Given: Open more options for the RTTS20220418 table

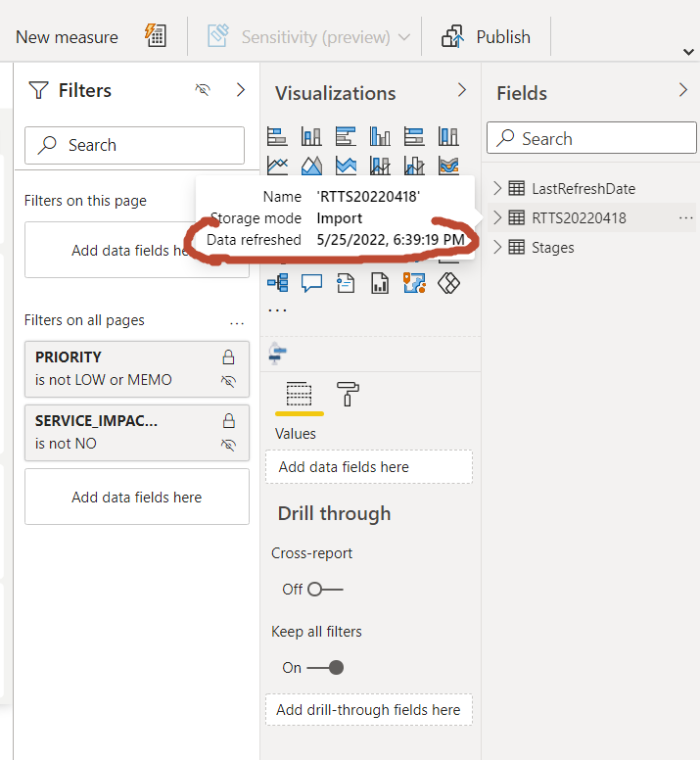Looking at the screenshot, I should [686, 218].
